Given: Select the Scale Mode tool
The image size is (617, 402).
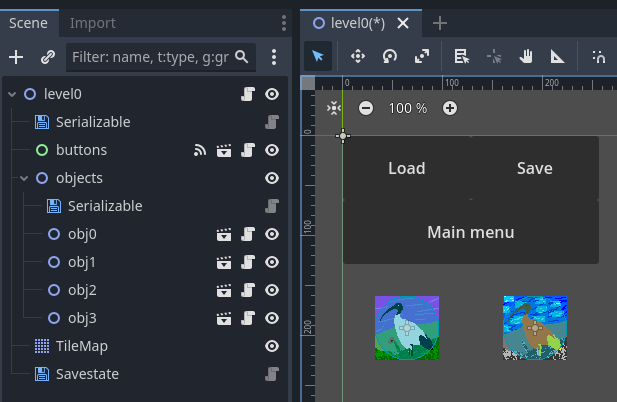Looking at the screenshot, I should [422, 57].
